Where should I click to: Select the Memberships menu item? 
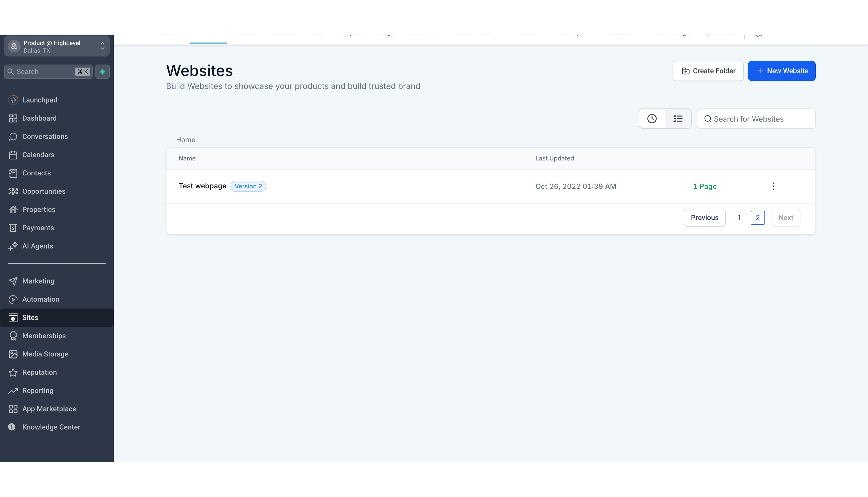pyautogui.click(x=44, y=336)
